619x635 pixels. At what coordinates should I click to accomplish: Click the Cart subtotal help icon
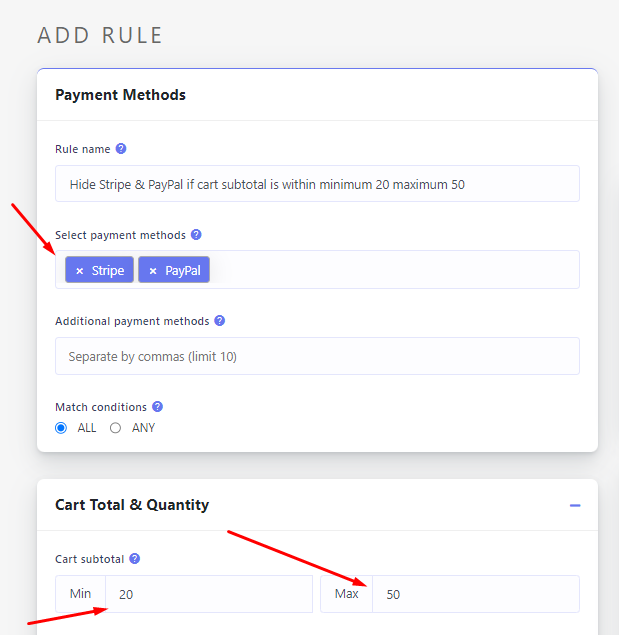(135, 559)
